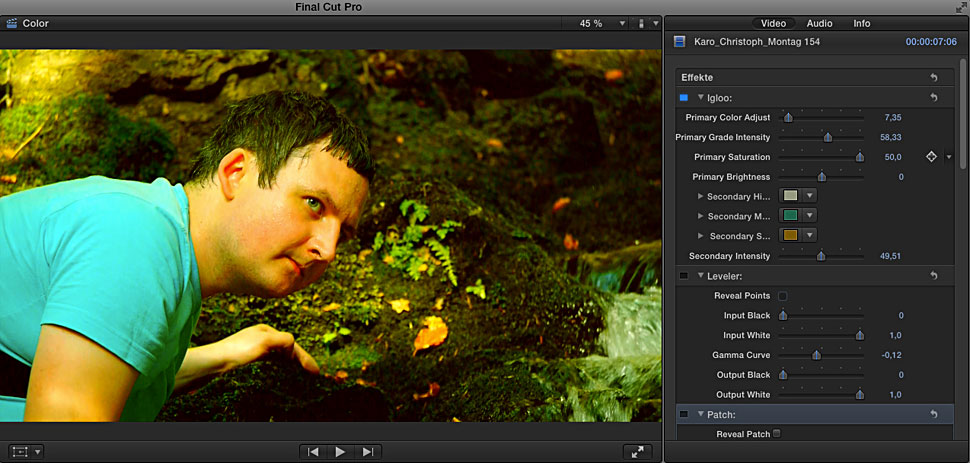
Task: Jump to the previous edit point
Action: coord(313,452)
